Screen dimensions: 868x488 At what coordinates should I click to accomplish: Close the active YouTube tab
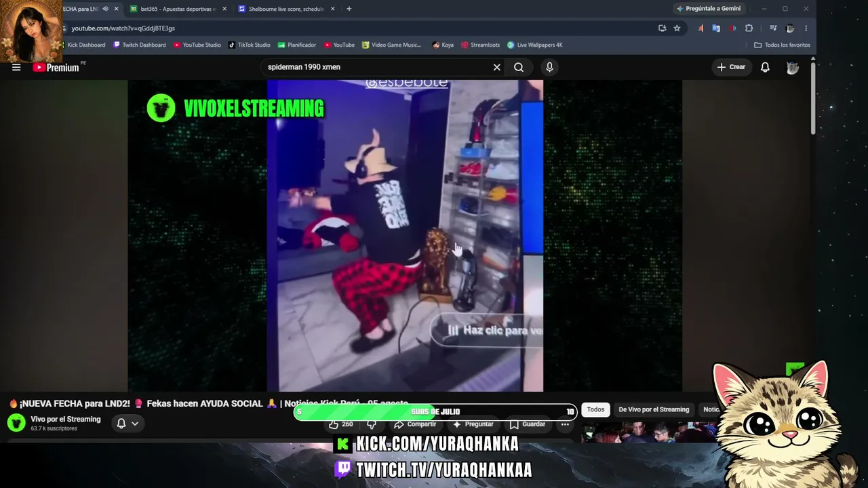pos(116,9)
